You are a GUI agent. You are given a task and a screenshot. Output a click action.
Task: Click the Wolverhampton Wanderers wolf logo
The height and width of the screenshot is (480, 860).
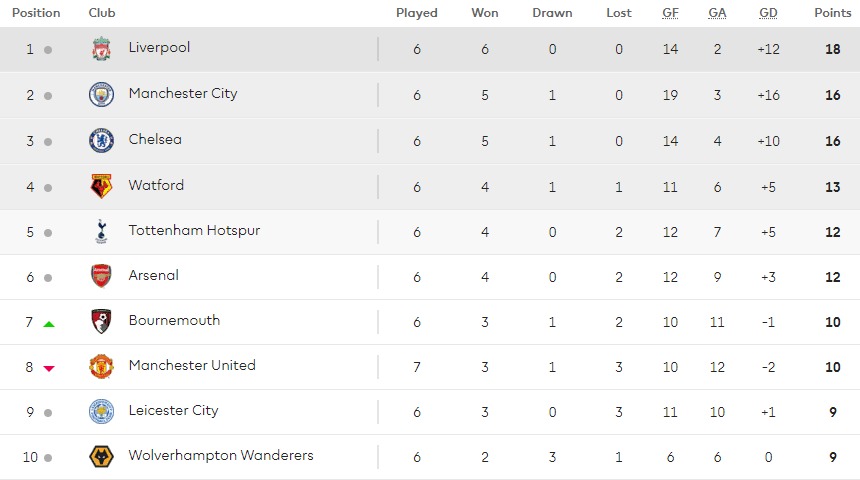click(x=101, y=456)
